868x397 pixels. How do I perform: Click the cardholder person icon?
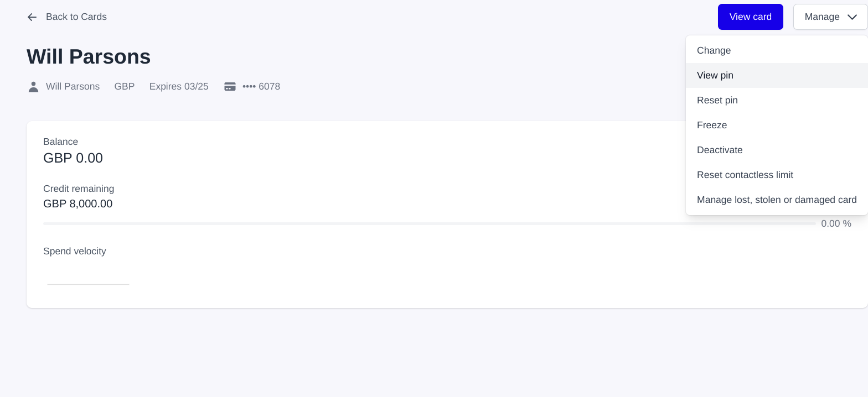(x=33, y=87)
